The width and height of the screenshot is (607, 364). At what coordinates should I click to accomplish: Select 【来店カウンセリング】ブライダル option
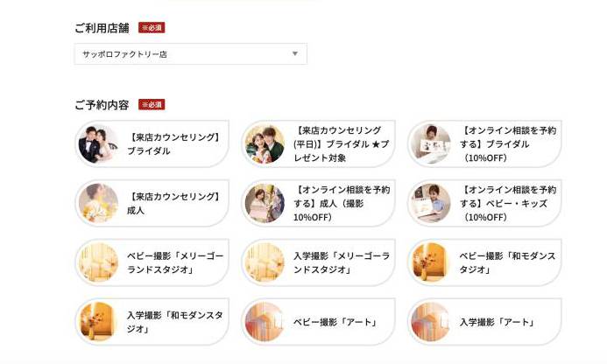(152, 143)
